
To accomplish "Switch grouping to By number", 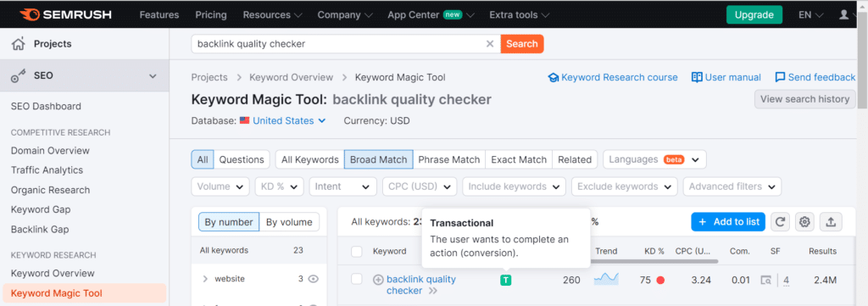I will coord(229,222).
